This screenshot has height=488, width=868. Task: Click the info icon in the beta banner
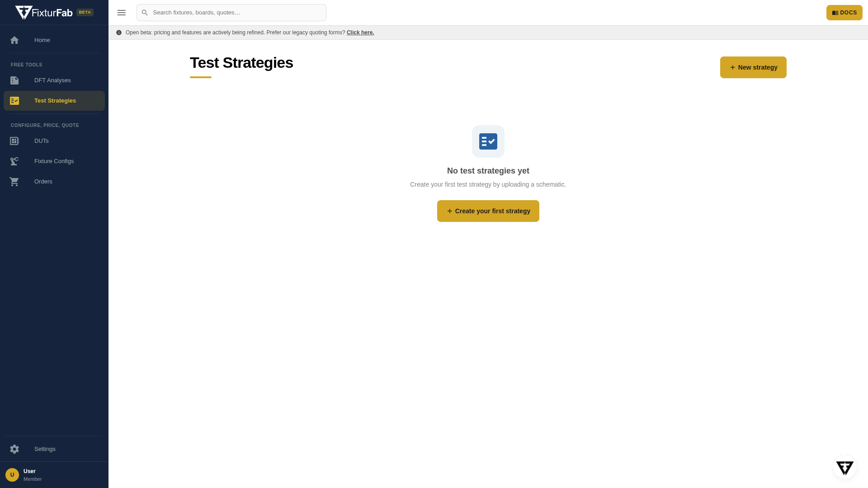pyautogui.click(x=119, y=33)
